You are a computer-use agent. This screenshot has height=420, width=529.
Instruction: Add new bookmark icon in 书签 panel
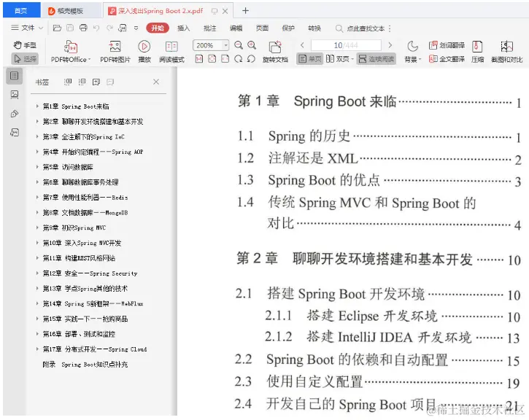(x=96, y=82)
